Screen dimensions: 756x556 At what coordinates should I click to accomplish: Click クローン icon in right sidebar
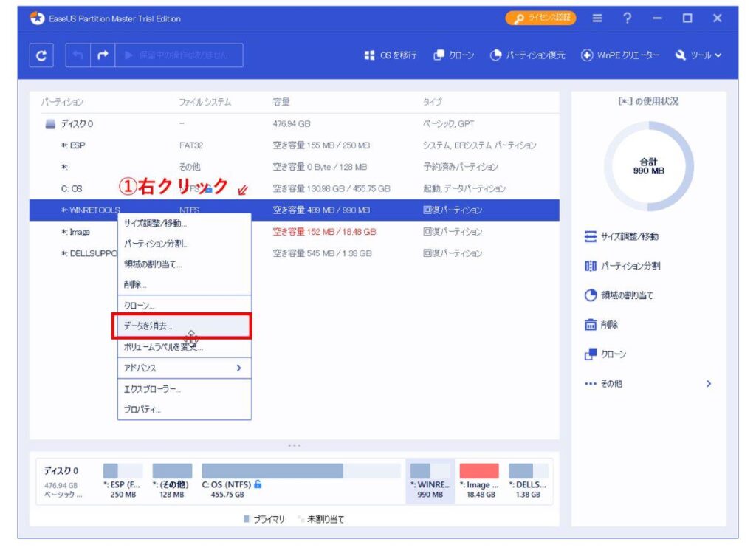(x=591, y=354)
